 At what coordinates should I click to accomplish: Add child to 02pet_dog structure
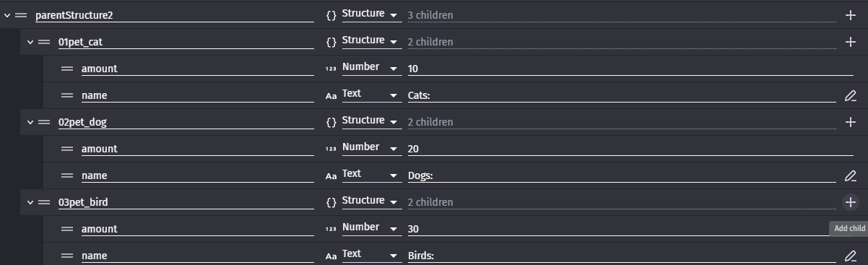pos(850,122)
